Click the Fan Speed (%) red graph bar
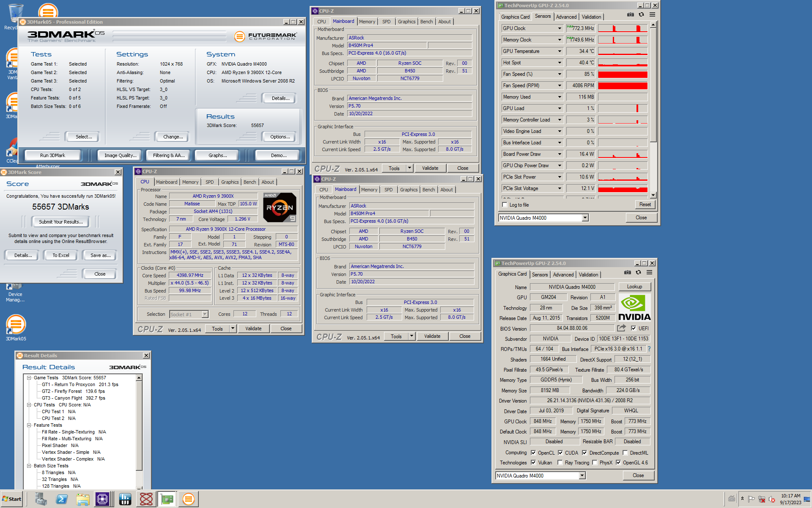This screenshot has width=812, height=508. (623, 74)
